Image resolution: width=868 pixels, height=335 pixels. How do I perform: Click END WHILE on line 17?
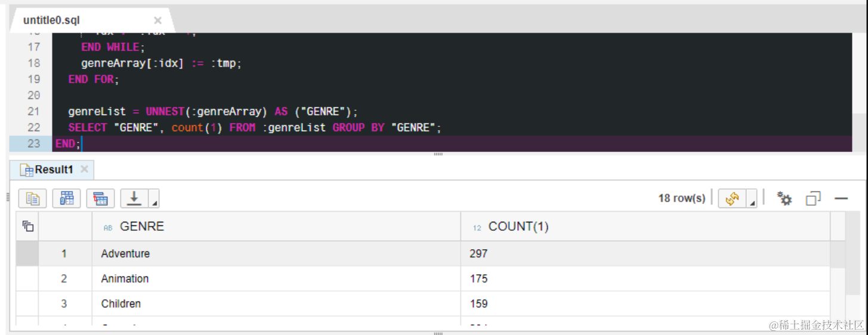click(x=113, y=47)
